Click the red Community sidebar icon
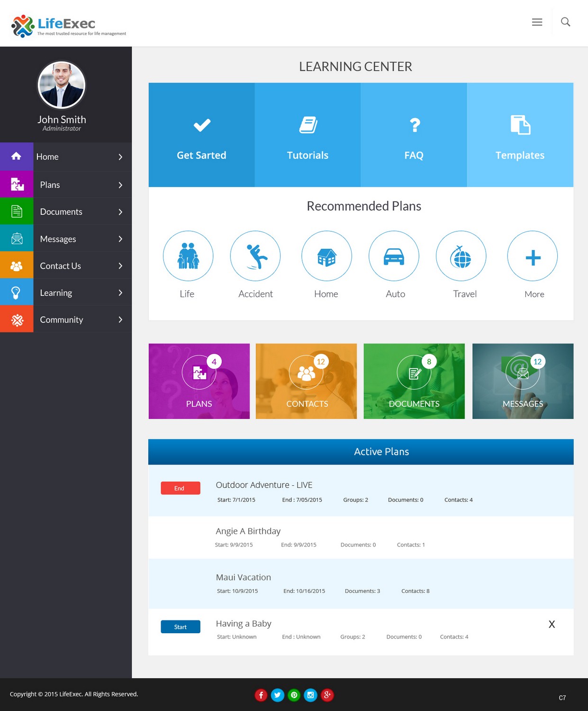The image size is (588, 711). 17,319
